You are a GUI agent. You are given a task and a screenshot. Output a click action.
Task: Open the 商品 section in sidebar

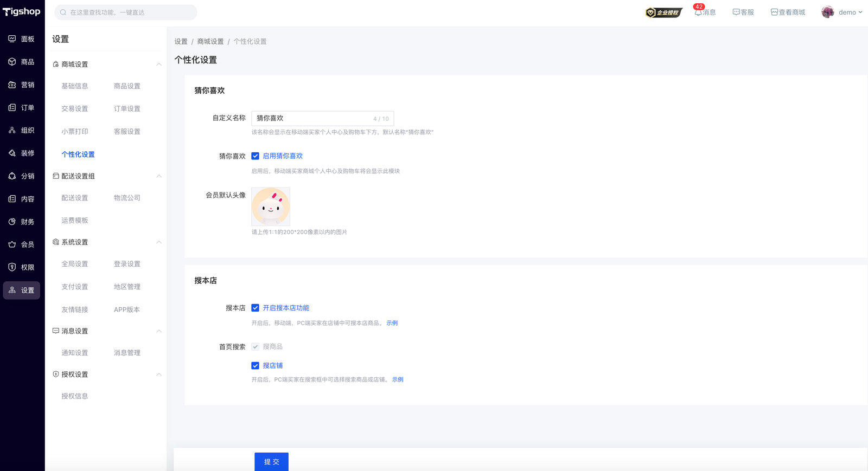click(22, 62)
